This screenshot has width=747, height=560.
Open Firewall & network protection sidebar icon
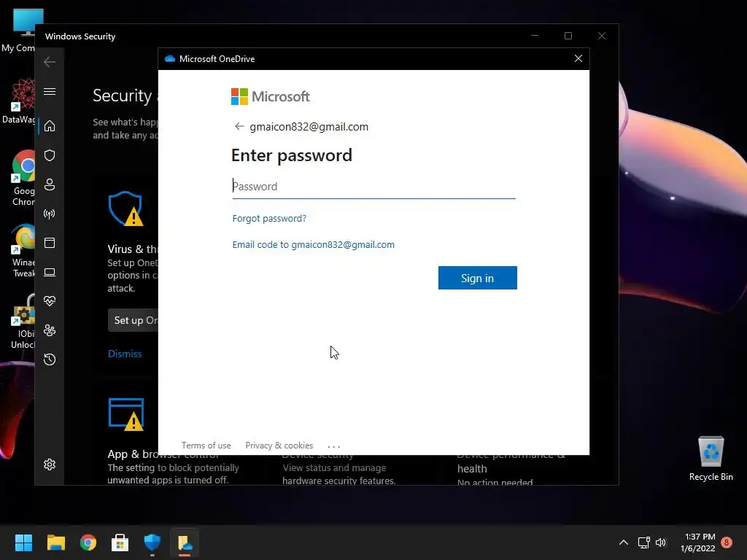(x=50, y=214)
